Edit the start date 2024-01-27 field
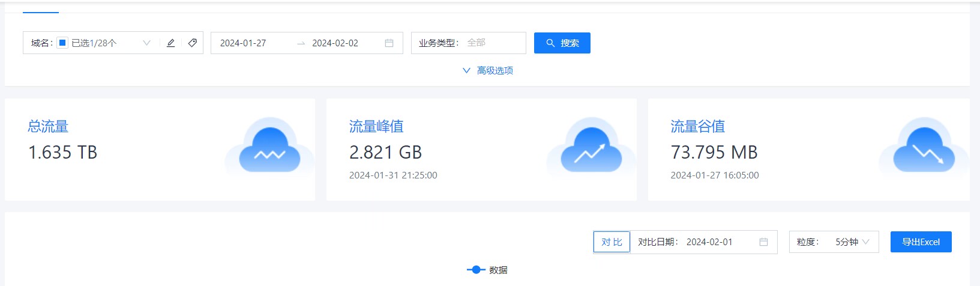The height and width of the screenshot is (286, 980). 243,43
